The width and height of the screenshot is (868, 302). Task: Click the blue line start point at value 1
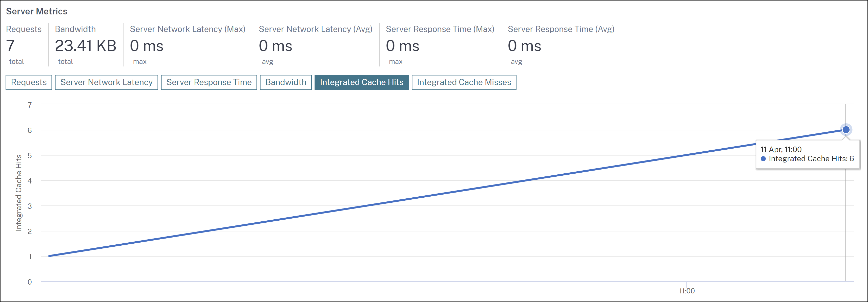coord(49,256)
